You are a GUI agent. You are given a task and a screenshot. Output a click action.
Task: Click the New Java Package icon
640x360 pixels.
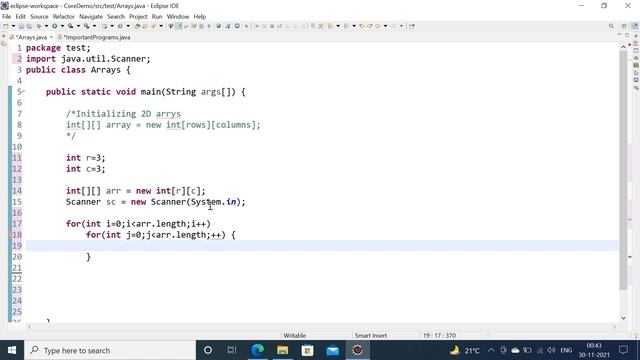coord(104,26)
